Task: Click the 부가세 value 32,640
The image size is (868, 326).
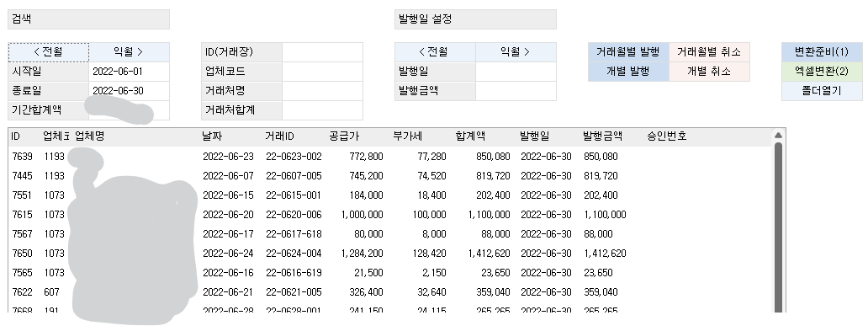Action: (431, 292)
